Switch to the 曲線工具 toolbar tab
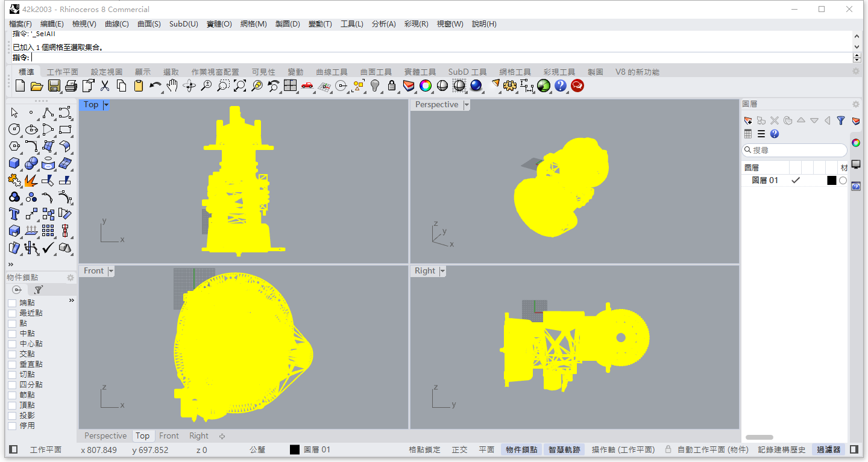Screen dimensions: 868x462 tap(332, 72)
